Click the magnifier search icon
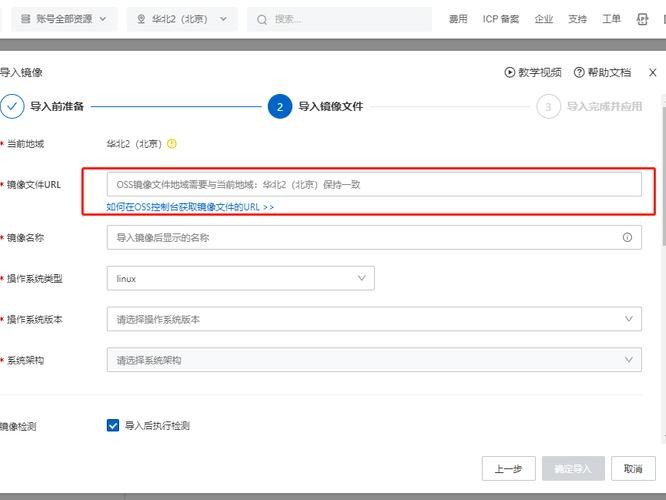The width and height of the screenshot is (666, 500). coord(262,20)
